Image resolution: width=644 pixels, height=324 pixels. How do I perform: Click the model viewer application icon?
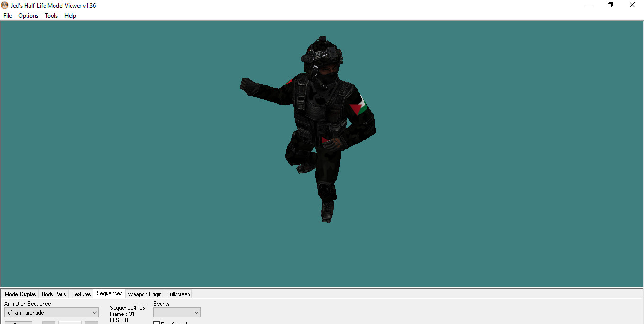pyautogui.click(x=4, y=5)
